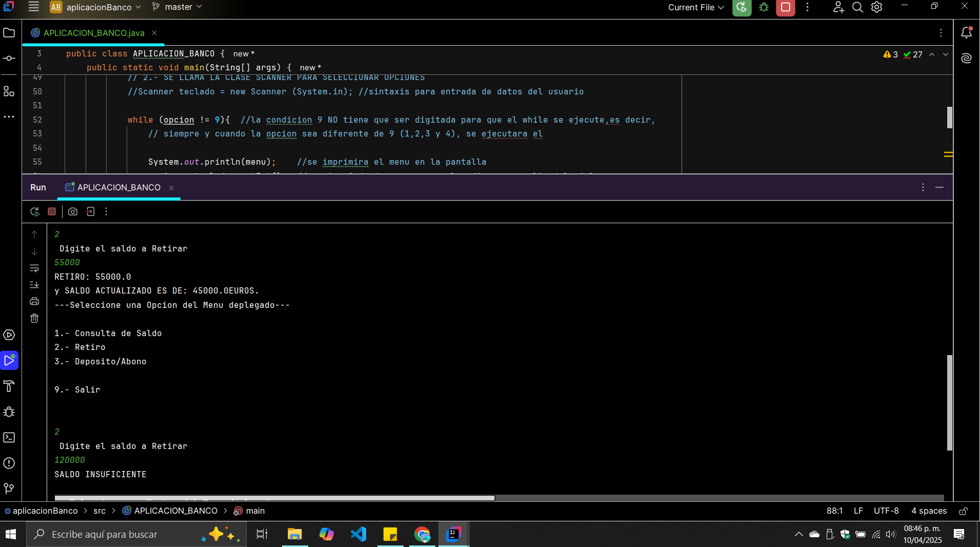Toggle read-only lock in status bar
Screen dimensions: 980x547
pyautogui.click(x=964, y=511)
